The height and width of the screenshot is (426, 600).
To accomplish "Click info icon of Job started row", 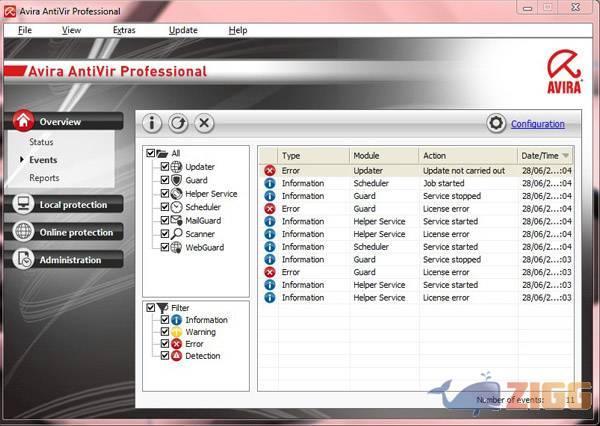I will click(x=270, y=183).
